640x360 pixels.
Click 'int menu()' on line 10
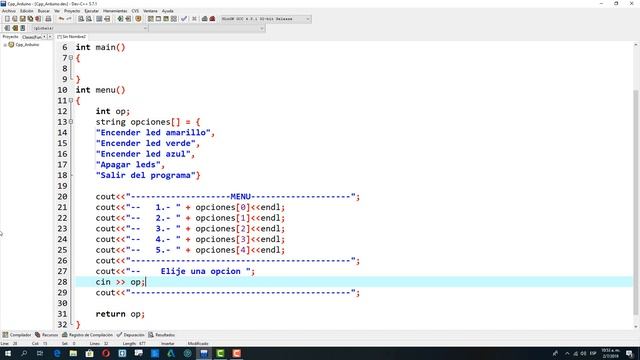click(x=100, y=90)
